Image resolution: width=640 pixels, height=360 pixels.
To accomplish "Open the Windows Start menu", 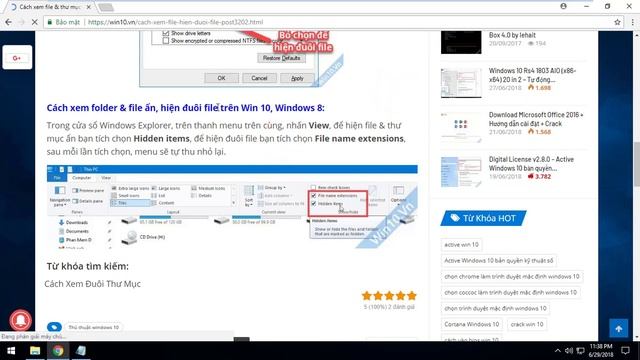I will click(11, 351).
